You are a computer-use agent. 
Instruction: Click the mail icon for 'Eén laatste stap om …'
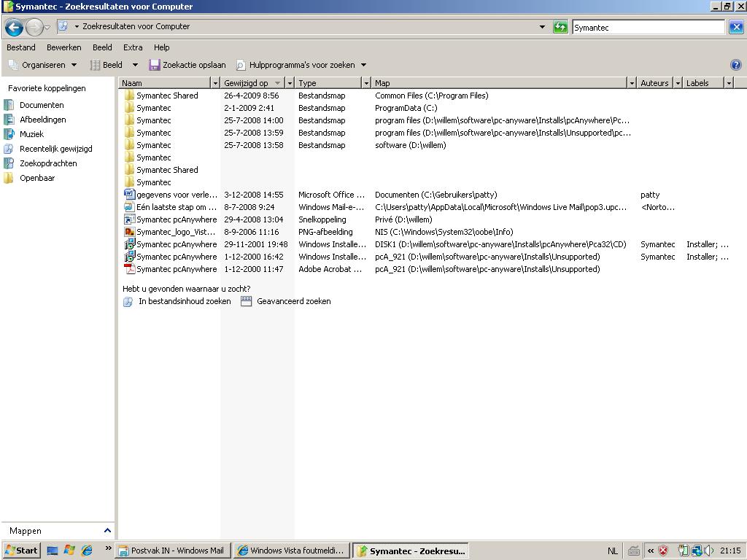[129, 206]
